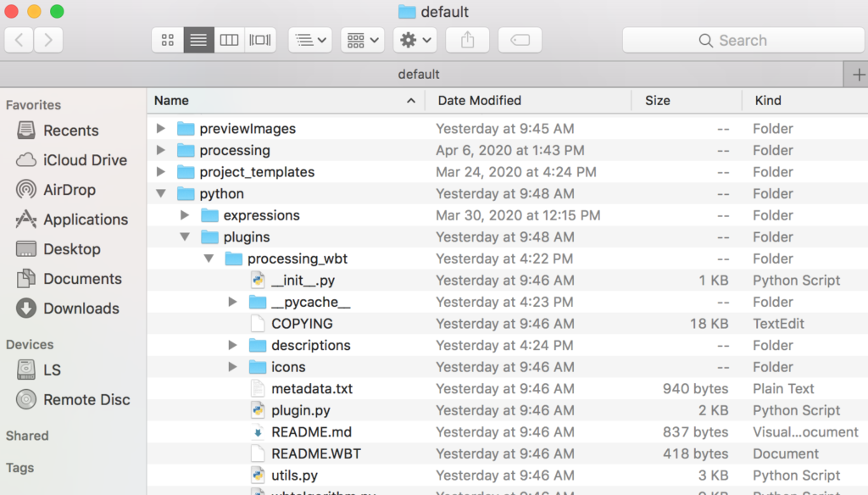The height and width of the screenshot is (495, 868).
Task: Click the Share toolbar icon
Action: click(x=467, y=40)
